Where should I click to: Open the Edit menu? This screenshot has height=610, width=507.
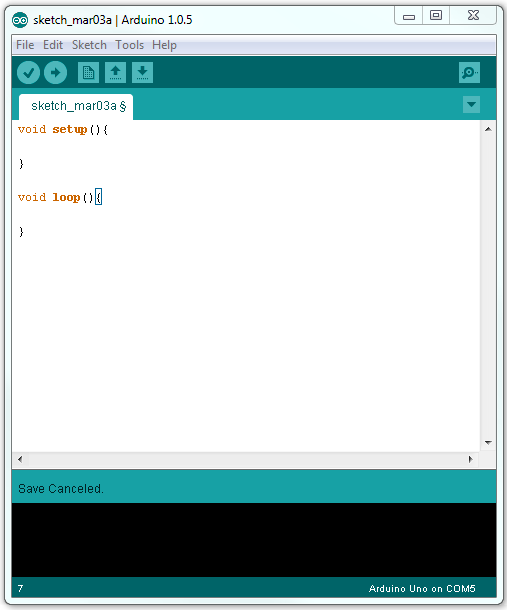click(53, 45)
